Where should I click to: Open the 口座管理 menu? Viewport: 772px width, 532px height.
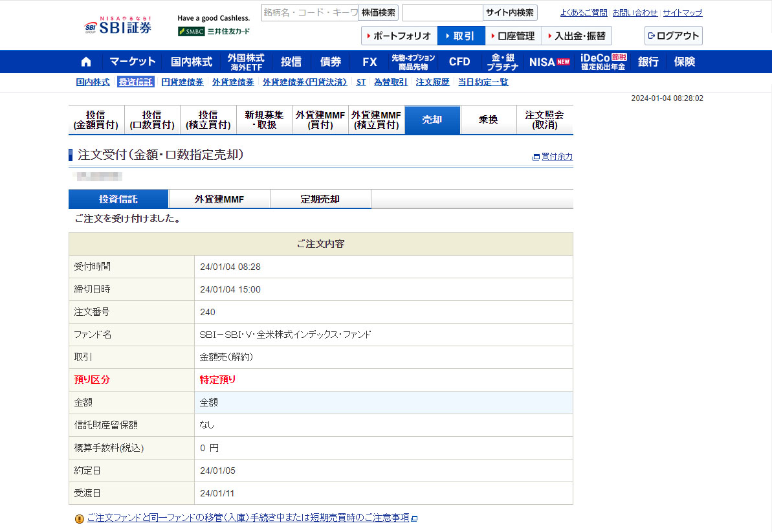(x=513, y=36)
